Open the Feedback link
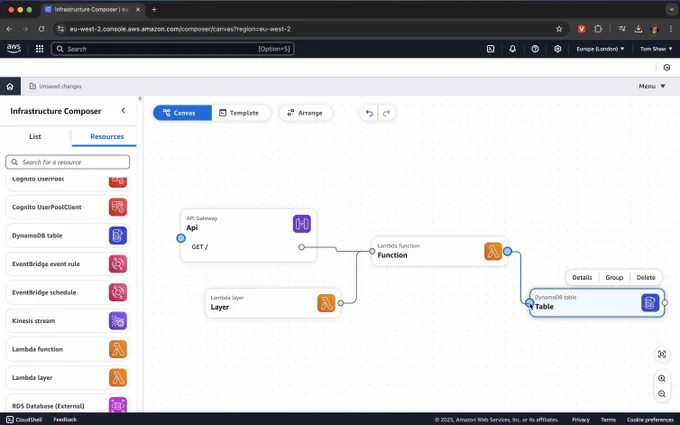This screenshot has width=680, height=425. [x=65, y=419]
